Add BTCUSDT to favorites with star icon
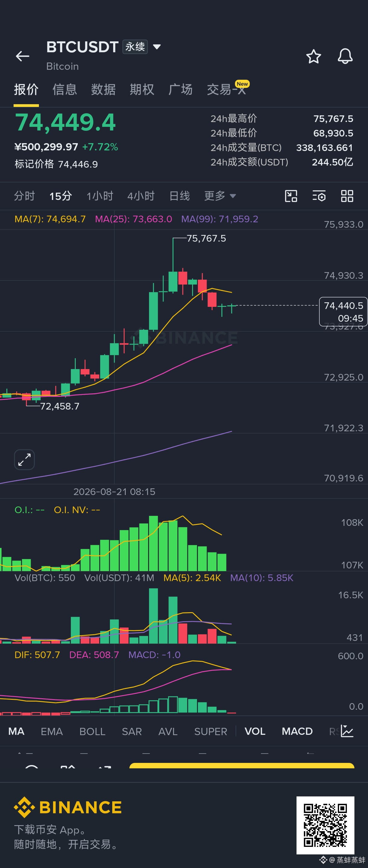The width and height of the screenshot is (368, 868). click(313, 56)
